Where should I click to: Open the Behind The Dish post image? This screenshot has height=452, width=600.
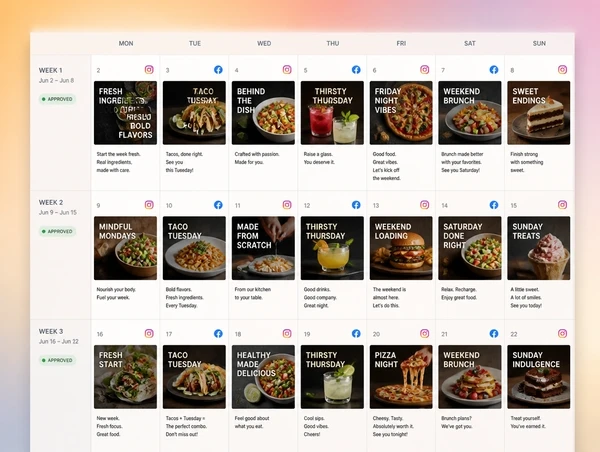click(x=263, y=113)
